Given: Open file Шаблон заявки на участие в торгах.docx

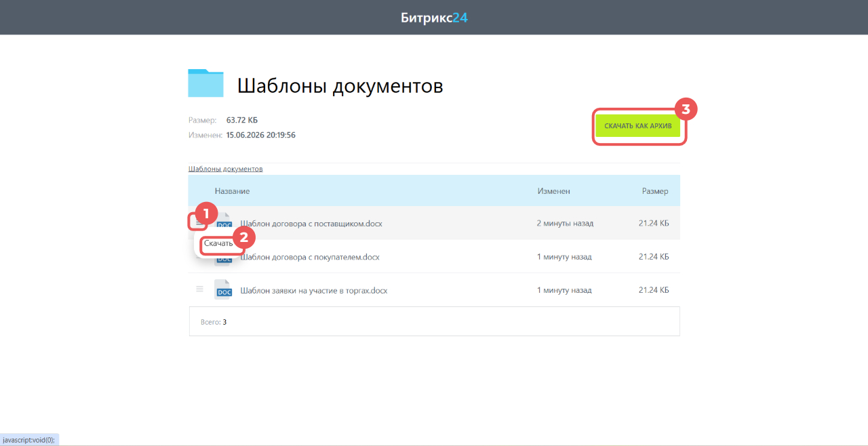Looking at the screenshot, I should pos(314,290).
